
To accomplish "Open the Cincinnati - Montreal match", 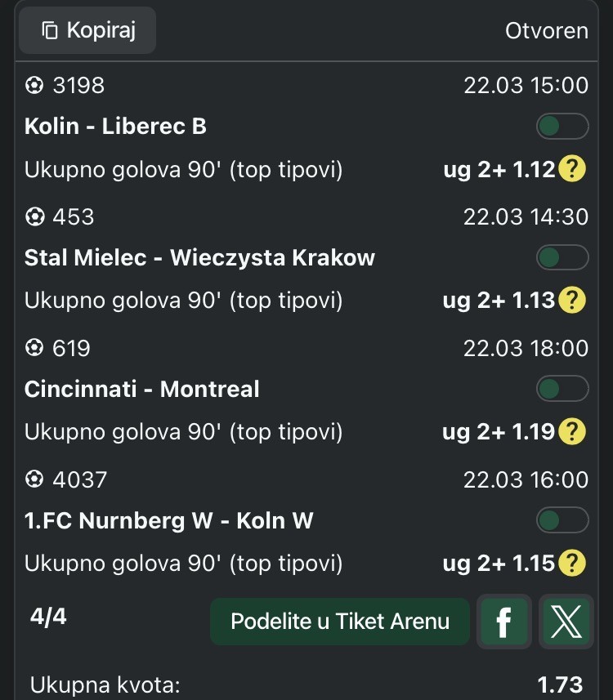I will point(141,389).
